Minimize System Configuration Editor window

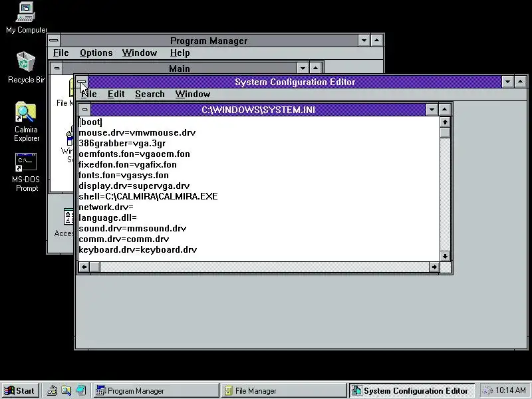click(507, 82)
